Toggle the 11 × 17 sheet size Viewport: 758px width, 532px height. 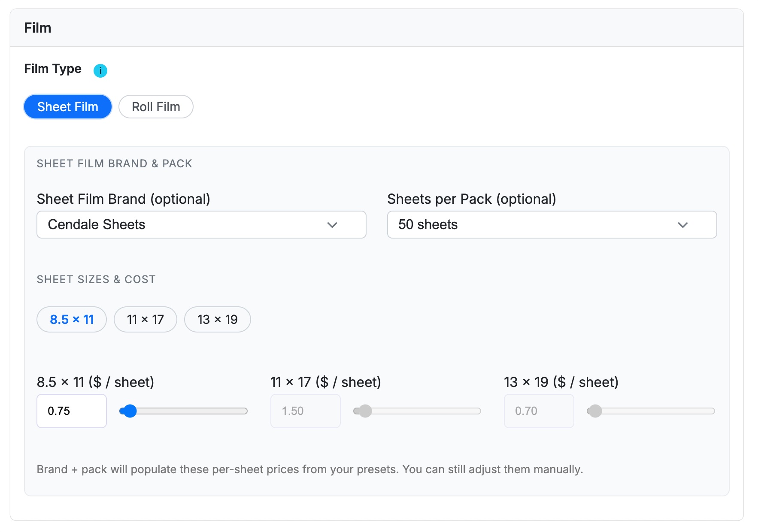(145, 319)
